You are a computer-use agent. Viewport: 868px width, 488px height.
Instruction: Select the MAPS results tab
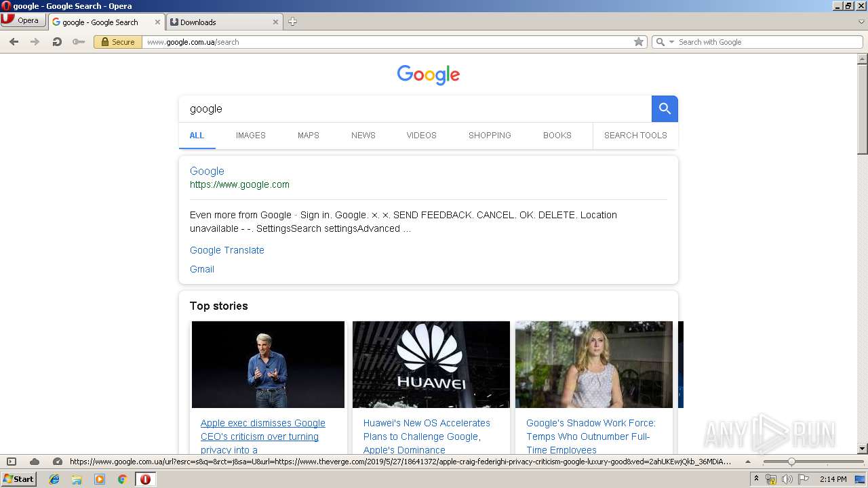click(309, 136)
